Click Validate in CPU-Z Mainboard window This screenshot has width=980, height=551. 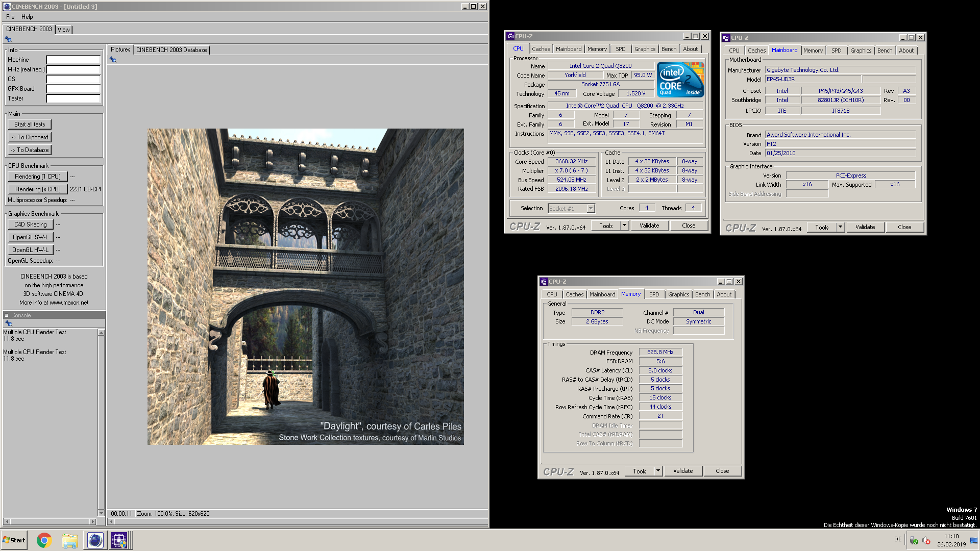(865, 227)
